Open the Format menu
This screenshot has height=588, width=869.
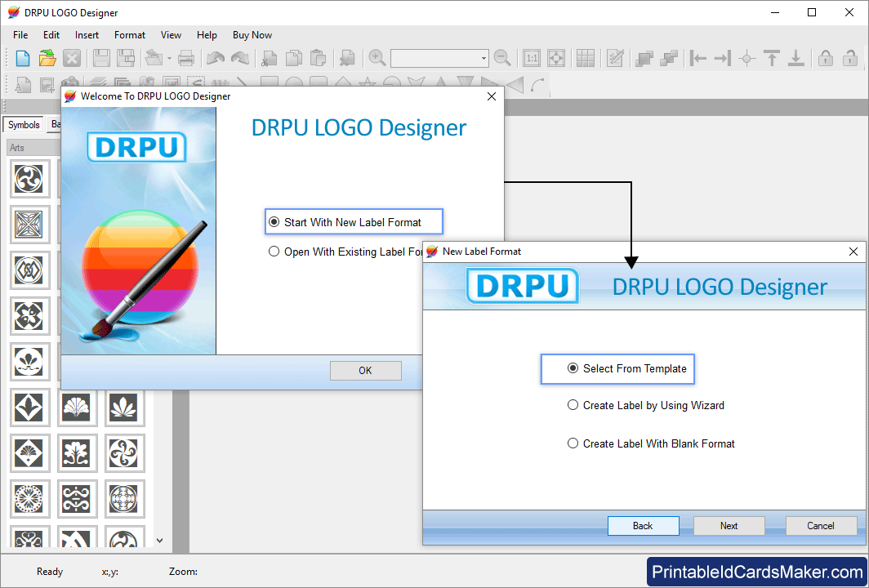coord(130,35)
